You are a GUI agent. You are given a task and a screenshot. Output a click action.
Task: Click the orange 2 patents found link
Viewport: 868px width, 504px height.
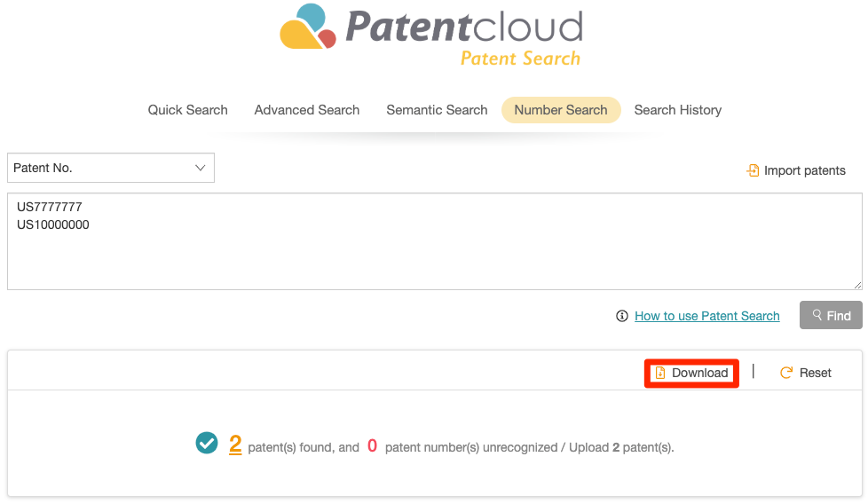click(235, 445)
